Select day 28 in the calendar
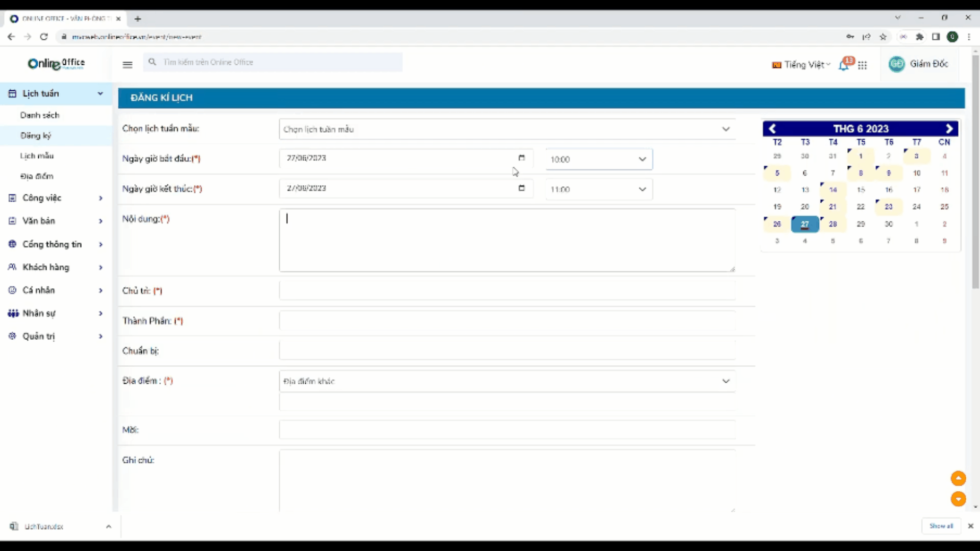The image size is (980, 551). click(832, 224)
